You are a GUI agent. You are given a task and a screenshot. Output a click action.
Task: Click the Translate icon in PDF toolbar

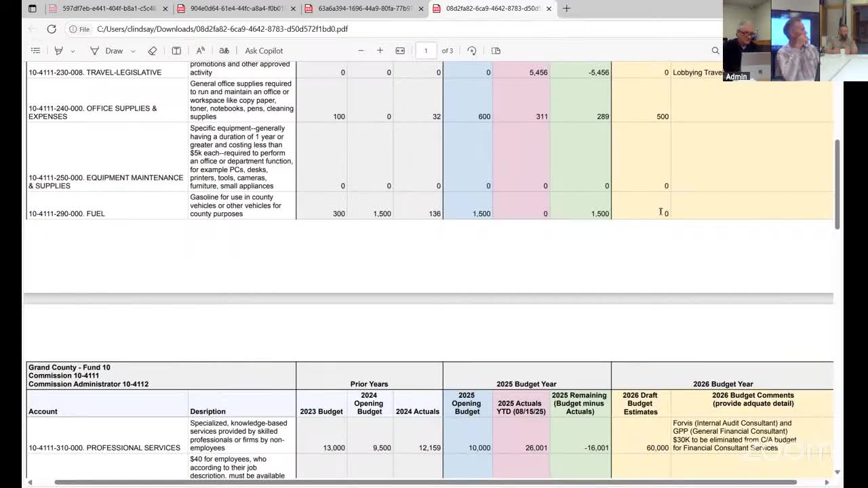click(x=224, y=51)
